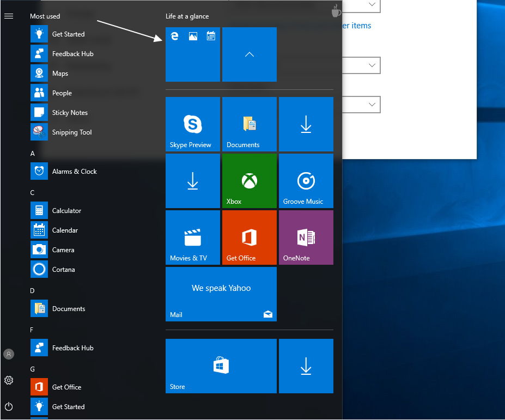The height and width of the screenshot is (420, 505).
Task: Select Get Office in the G section list
Action: pyautogui.click(x=56, y=387)
